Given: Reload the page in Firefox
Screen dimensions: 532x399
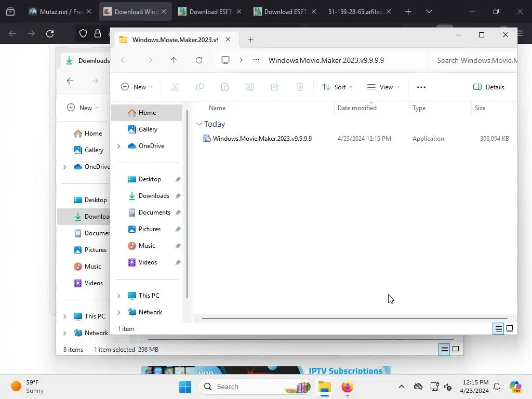Looking at the screenshot, I should point(50,34).
